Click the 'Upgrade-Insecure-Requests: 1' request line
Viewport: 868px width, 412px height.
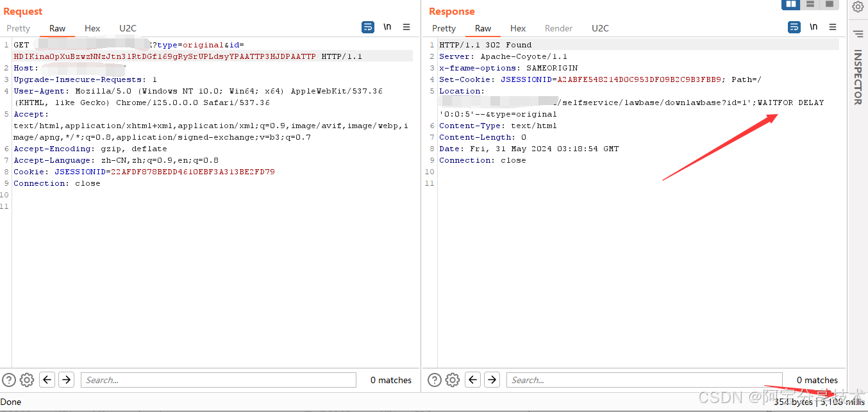[85, 79]
